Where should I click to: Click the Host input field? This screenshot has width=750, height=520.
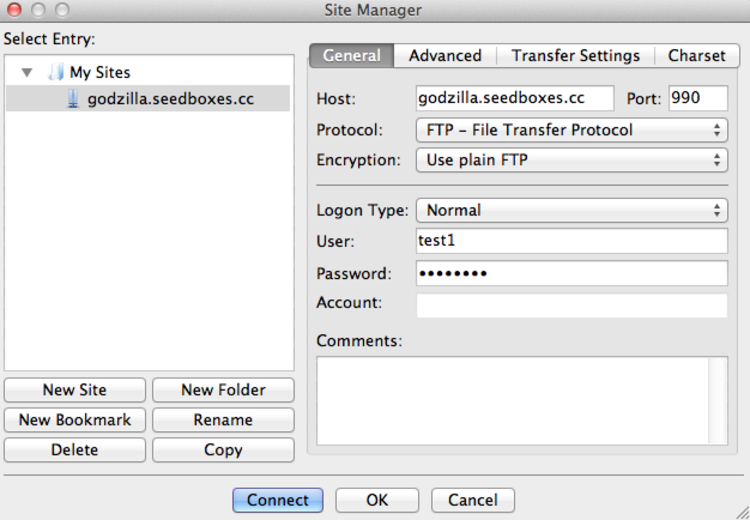[x=514, y=98]
